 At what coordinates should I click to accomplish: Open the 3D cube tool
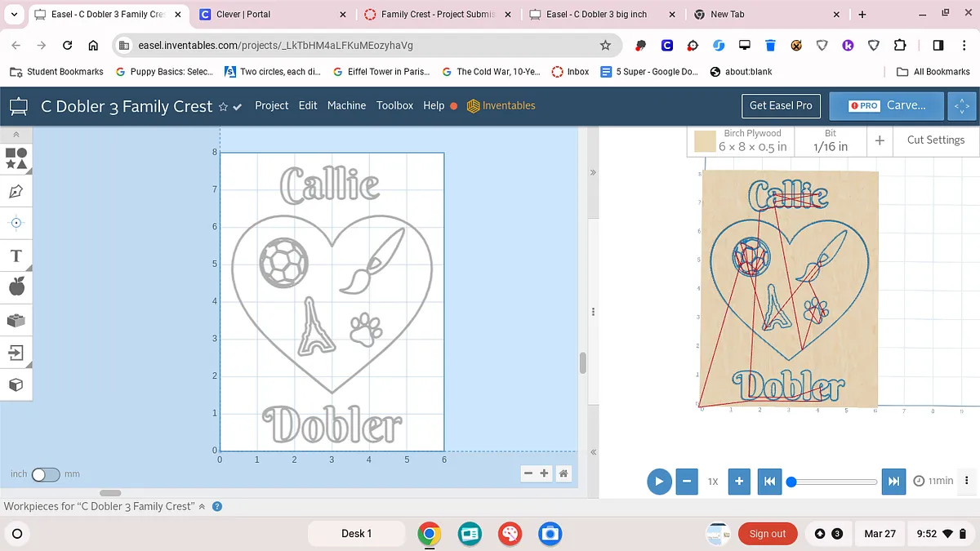[x=16, y=384]
